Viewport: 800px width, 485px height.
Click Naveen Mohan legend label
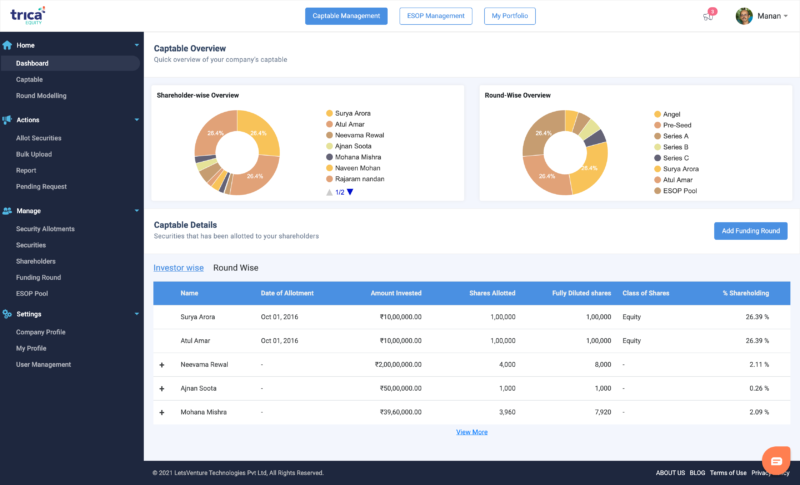tap(358, 168)
